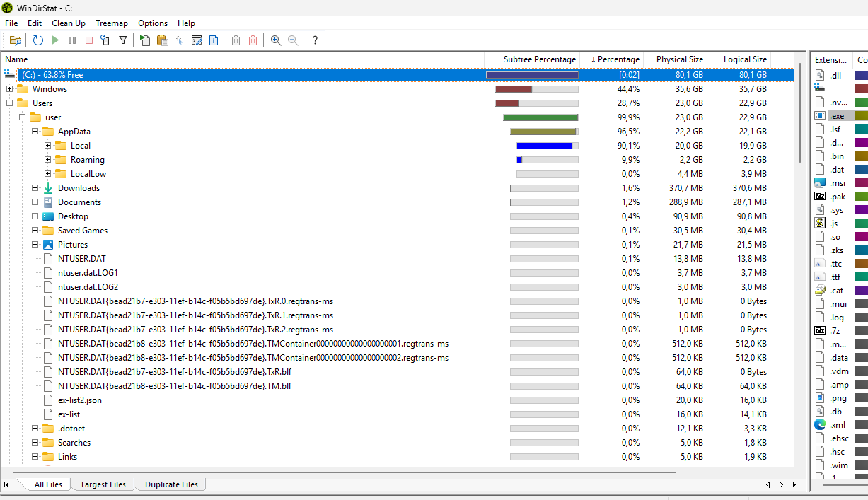Click the red Stop scan icon
The width and height of the screenshot is (868, 500).
coord(89,40)
